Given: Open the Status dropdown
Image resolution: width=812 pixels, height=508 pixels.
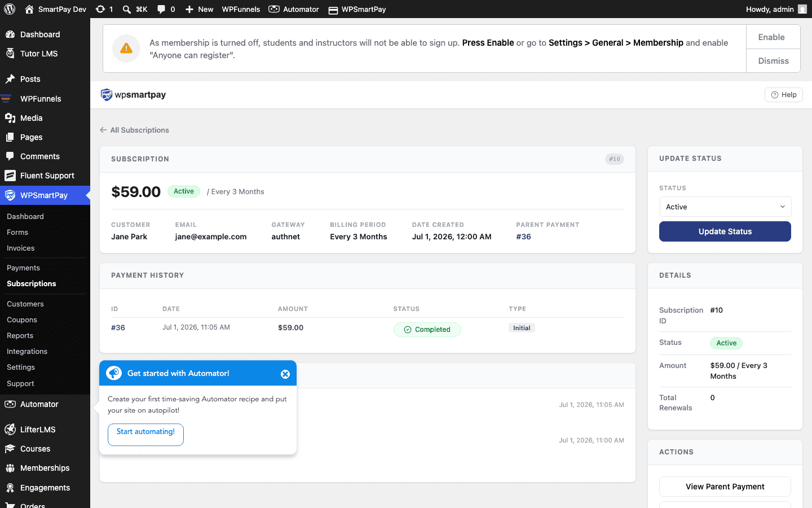Looking at the screenshot, I should 725,207.
